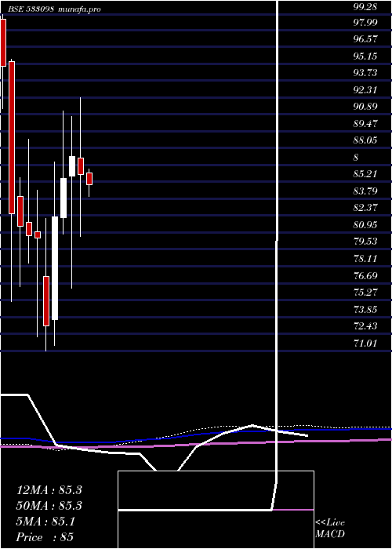Click the 85.21 price axis label
The height and width of the screenshot is (549, 392).
(x=365, y=174)
